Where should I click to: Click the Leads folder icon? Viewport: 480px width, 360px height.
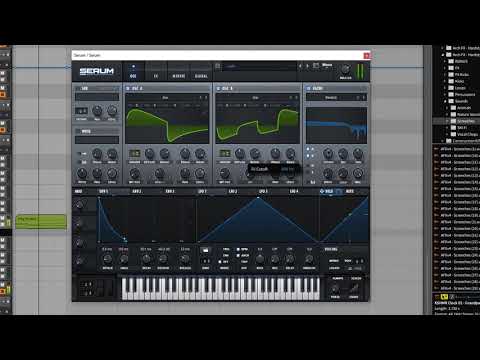451,88
